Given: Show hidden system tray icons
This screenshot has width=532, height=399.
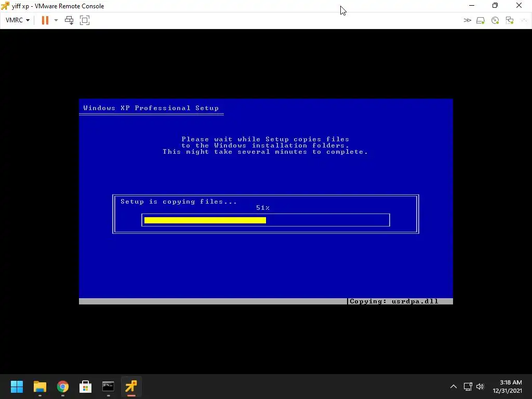Looking at the screenshot, I should (x=453, y=387).
